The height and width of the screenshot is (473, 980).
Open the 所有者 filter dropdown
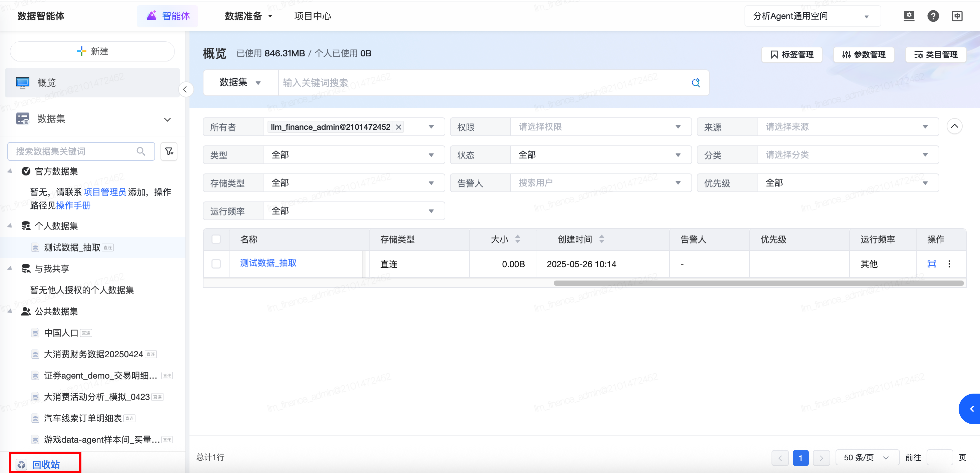tap(431, 127)
